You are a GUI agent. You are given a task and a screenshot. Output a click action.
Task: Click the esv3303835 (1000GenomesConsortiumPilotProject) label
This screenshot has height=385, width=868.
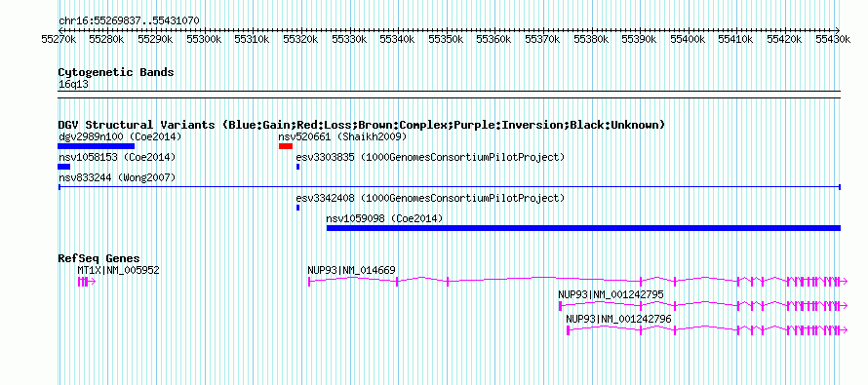coord(430,157)
